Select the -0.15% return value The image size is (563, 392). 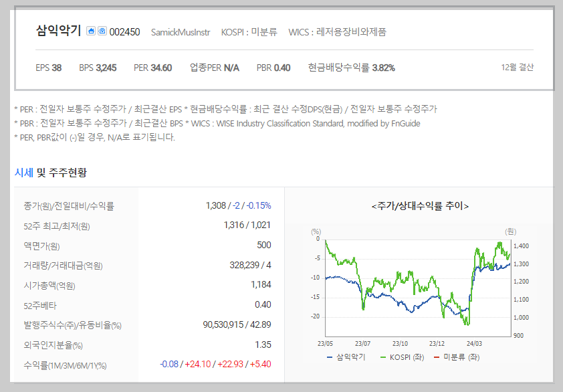click(259, 205)
